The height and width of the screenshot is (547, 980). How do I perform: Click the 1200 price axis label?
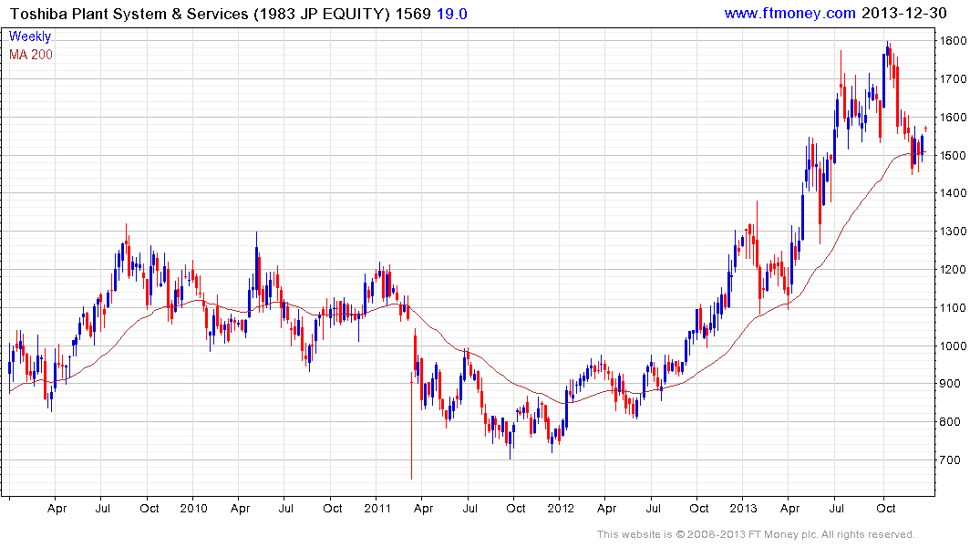(x=954, y=270)
